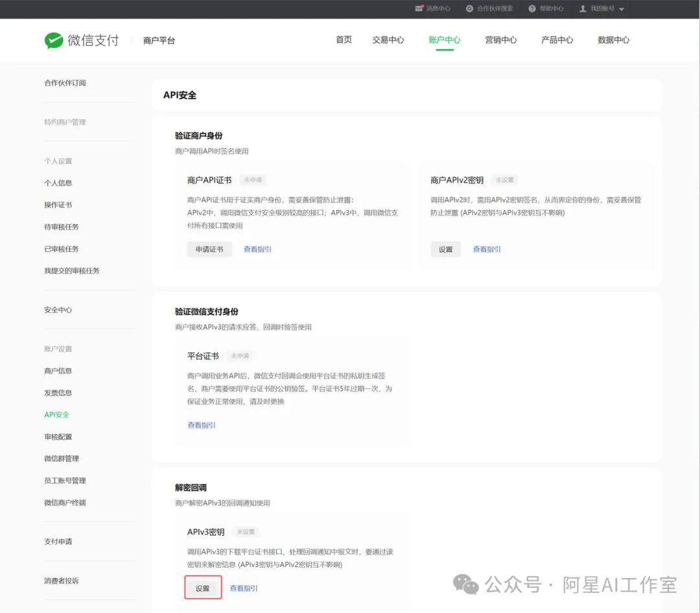Open 操作证书 in sidebar

click(58, 205)
